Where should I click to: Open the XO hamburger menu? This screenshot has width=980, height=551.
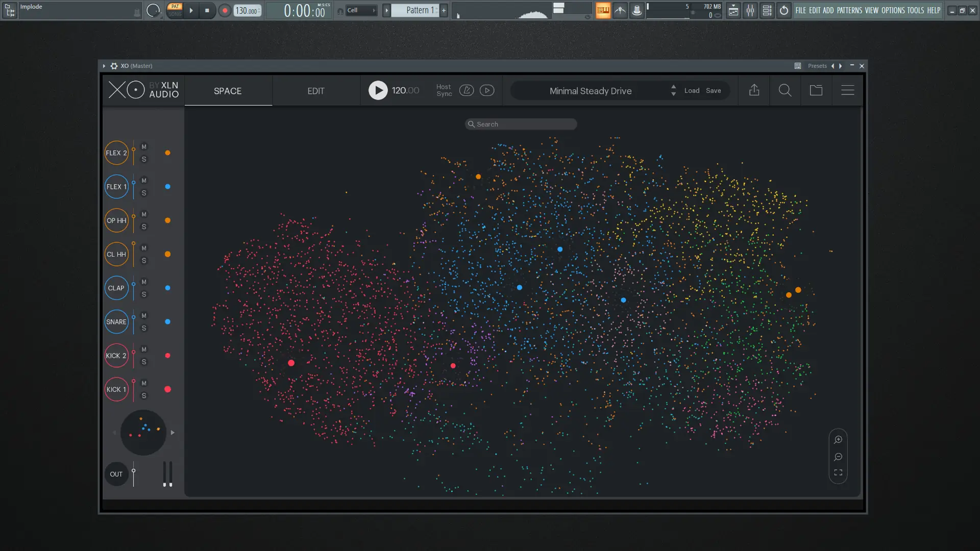pyautogui.click(x=847, y=90)
